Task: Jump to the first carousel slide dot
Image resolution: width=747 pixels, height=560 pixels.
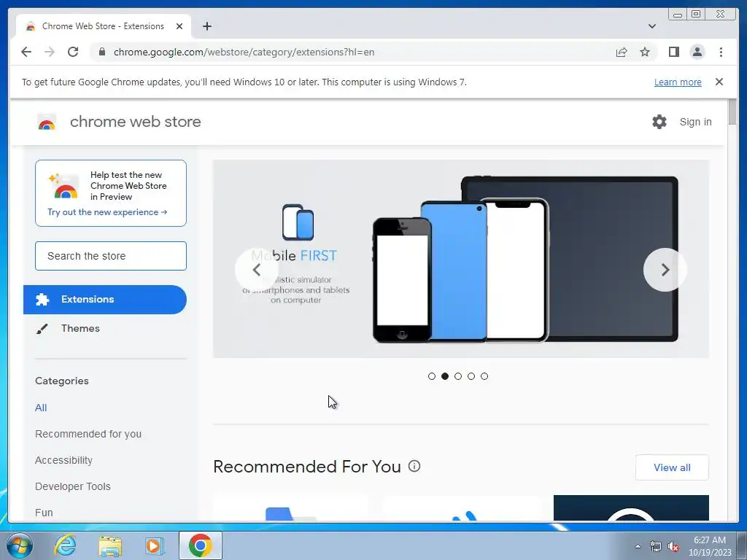Action: coord(432,376)
